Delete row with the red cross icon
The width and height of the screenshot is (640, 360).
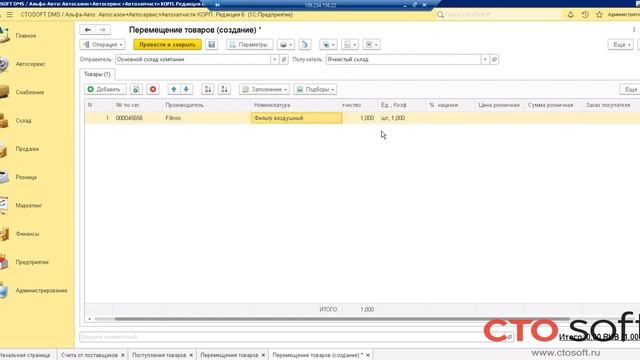153,89
